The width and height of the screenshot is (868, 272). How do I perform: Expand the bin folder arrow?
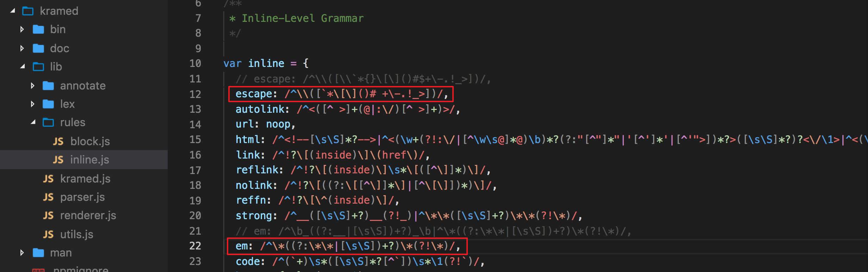coord(22,29)
